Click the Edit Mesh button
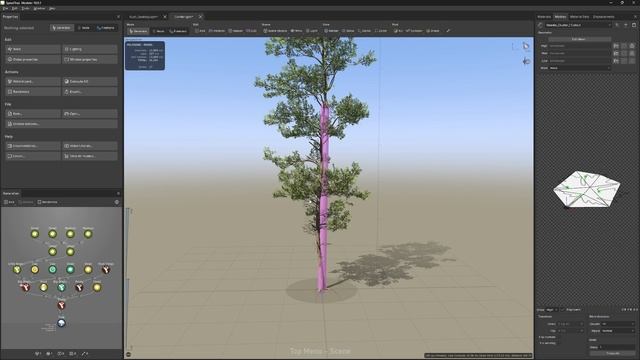The height and width of the screenshot is (360, 640). (579, 39)
